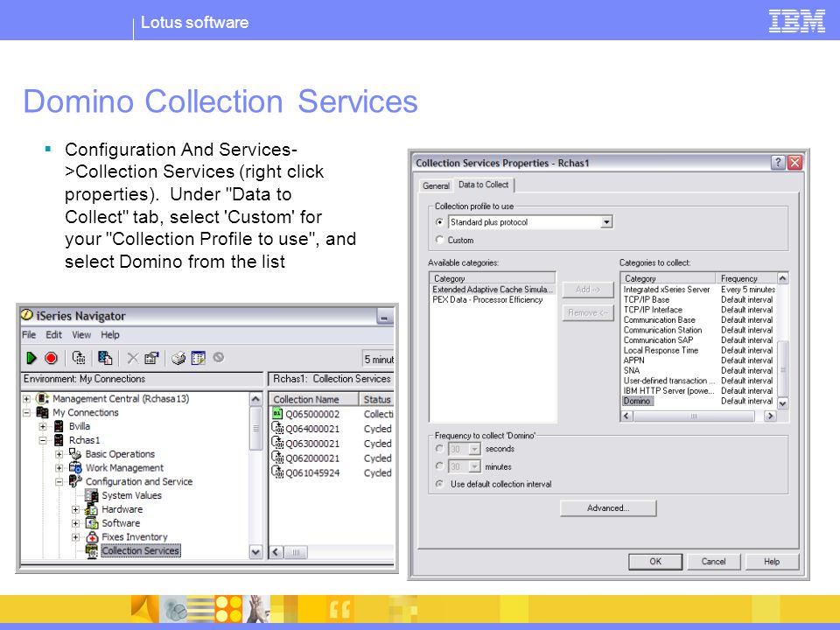Image resolution: width=840 pixels, height=630 pixels.
Task: Click the Bvilla server icon
Action: point(59,426)
